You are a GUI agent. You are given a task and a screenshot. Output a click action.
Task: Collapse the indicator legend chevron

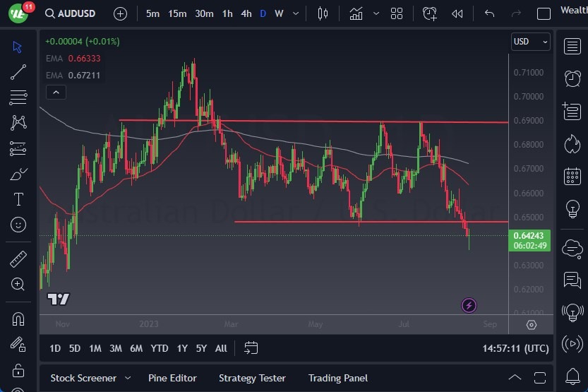tap(55, 92)
